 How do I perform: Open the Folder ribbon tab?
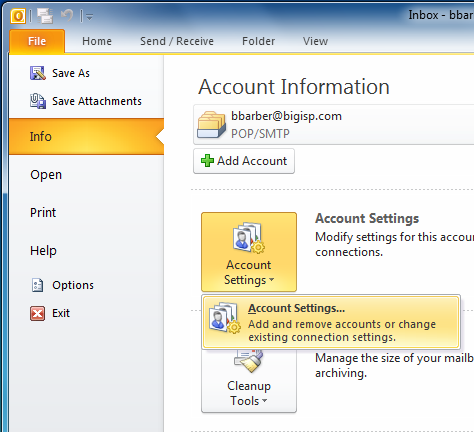pos(258,41)
